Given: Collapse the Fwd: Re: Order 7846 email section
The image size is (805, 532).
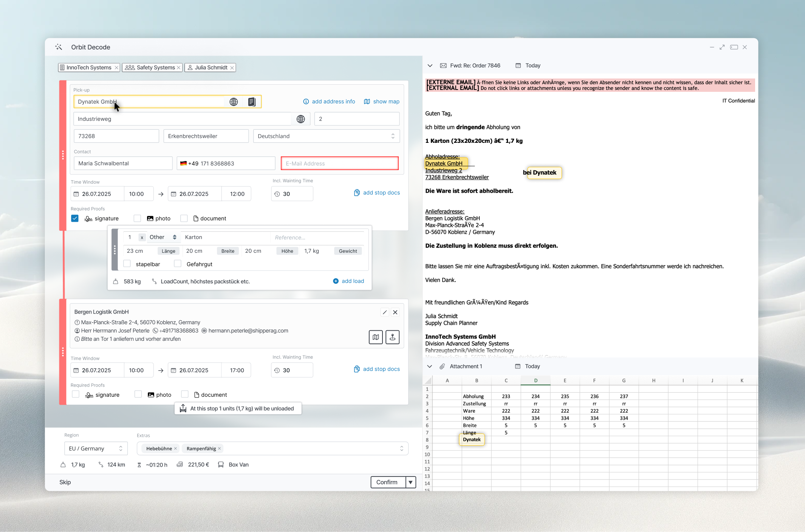Looking at the screenshot, I should pyautogui.click(x=430, y=66).
